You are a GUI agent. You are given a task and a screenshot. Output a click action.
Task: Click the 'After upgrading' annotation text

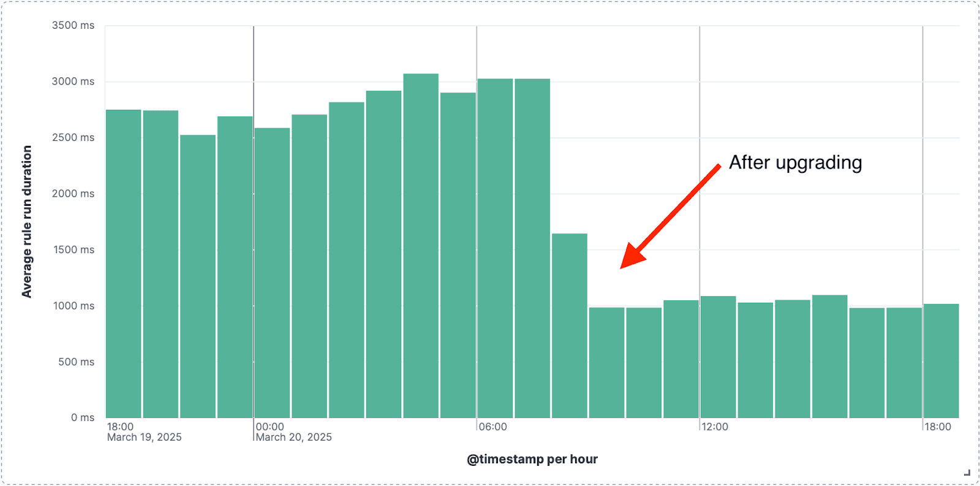pos(796,162)
